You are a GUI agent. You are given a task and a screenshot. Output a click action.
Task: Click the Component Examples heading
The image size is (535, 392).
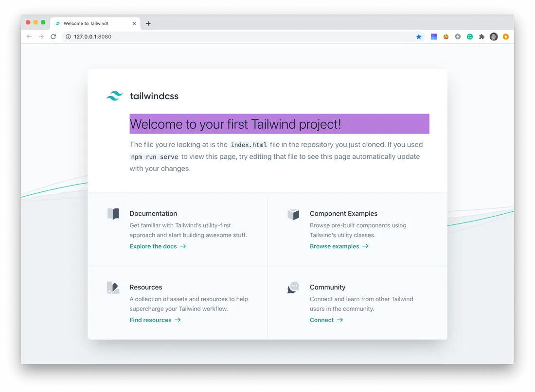point(343,214)
